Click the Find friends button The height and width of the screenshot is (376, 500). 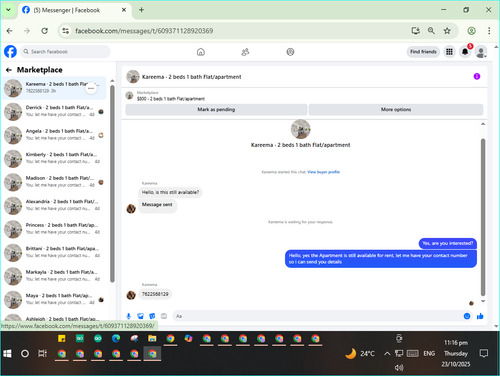423,52
